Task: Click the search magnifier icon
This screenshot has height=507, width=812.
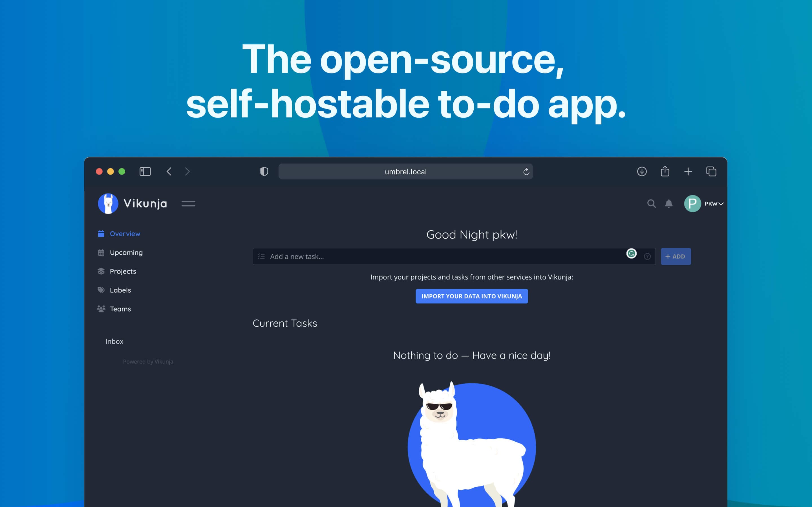Action: [x=651, y=203]
